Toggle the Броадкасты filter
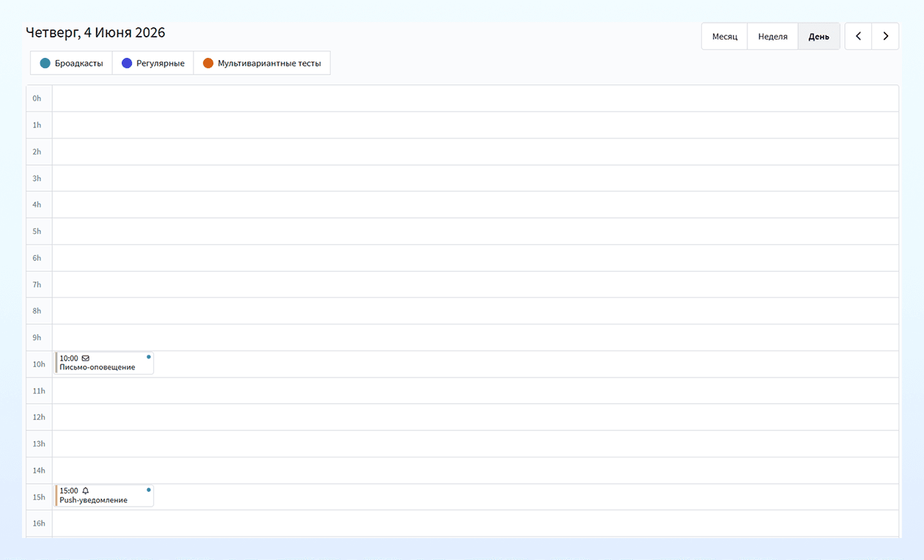The width and height of the screenshot is (924, 560). 71,63
